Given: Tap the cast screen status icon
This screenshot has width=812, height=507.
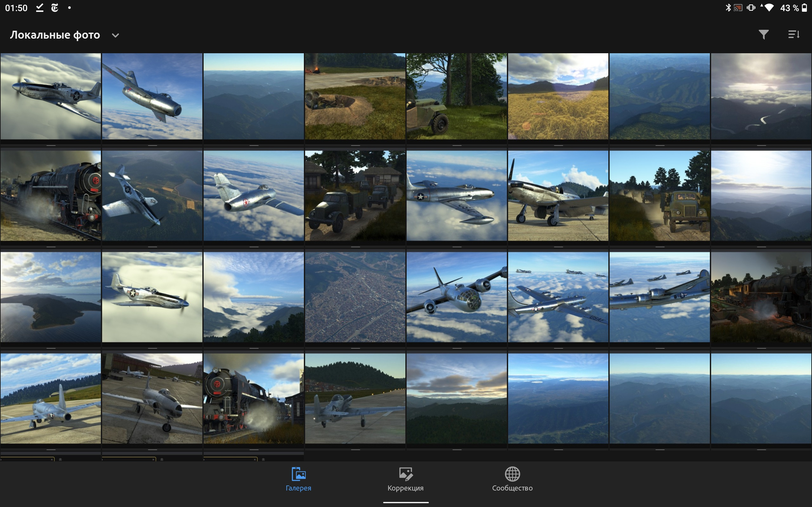Looking at the screenshot, I should (x=738, y=8).
